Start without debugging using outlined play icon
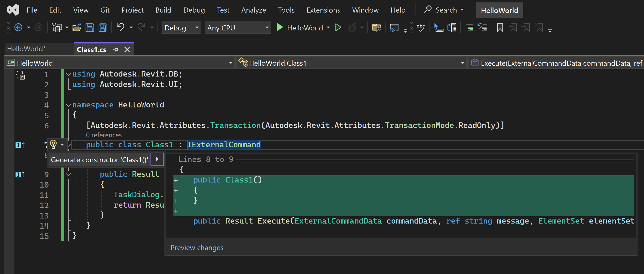644x274 pixels. pyautogui.click(x=338, y=27)
